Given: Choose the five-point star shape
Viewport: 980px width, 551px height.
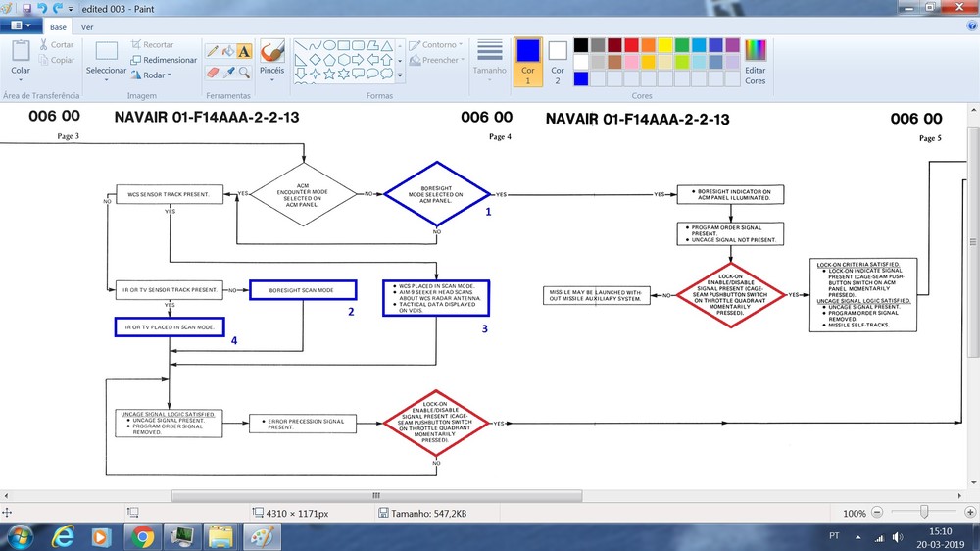Looking at the screenshot, I should point(329,74).
